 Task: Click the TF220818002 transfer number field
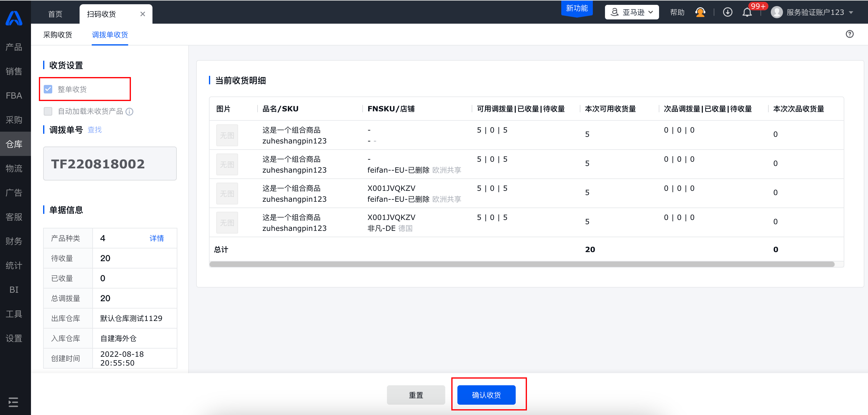[110, 164]
